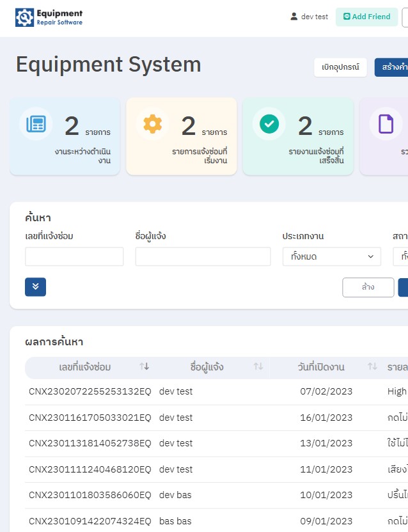The image size is (408, 532).
Task: Sort by ชื่อผู้แจ้ง column arrows
Action: click(258, 367)
